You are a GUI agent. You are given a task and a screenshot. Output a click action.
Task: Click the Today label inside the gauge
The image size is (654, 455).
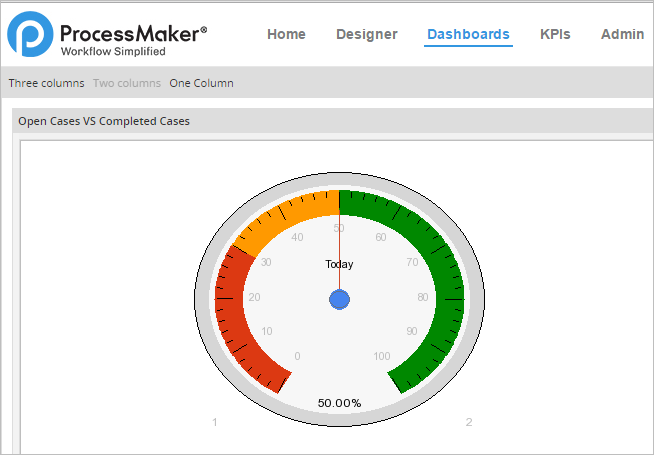[339, 264]
